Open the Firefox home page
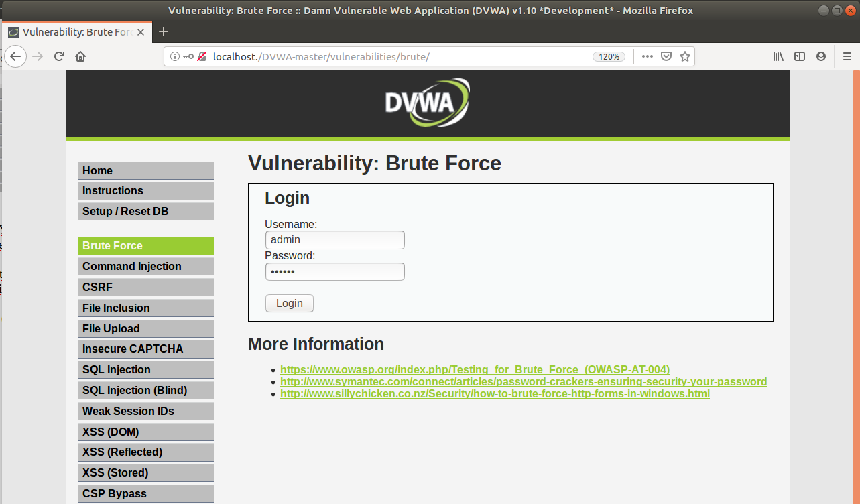The image size is (860, 504). [80, 56]
